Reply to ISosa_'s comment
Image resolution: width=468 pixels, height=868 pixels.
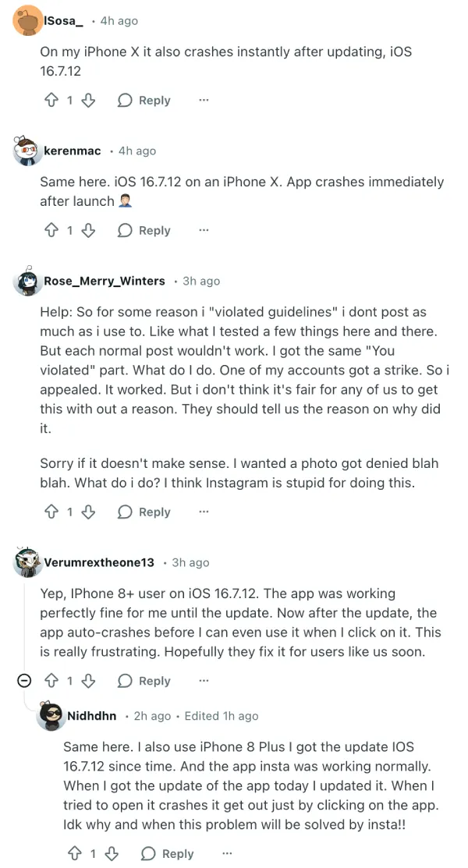(144, 100)
